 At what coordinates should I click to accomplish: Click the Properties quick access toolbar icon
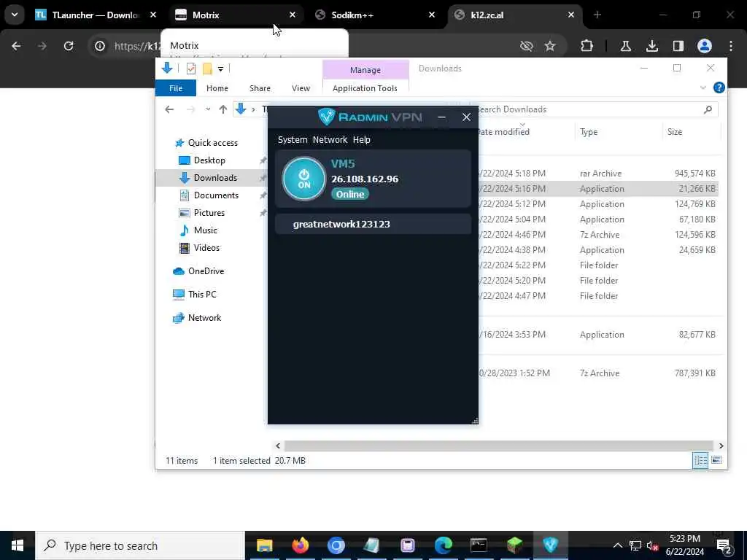pyautogui.click(x=191, y=69)
